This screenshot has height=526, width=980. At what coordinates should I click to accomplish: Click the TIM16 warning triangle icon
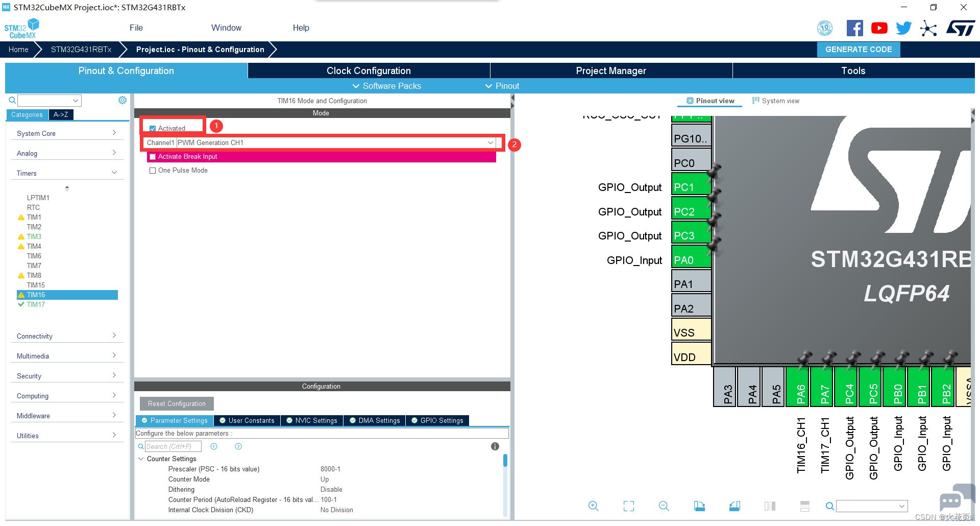(21, 295)
